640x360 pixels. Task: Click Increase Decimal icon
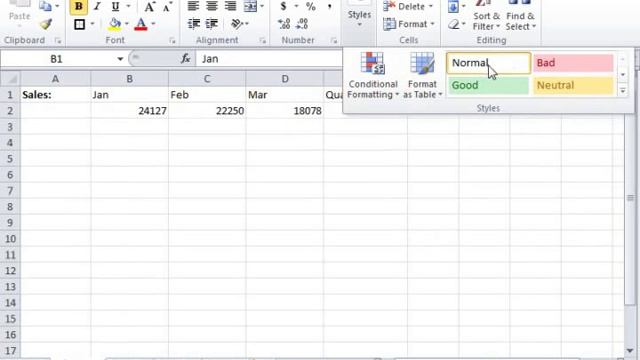click(x=284, y=24)
